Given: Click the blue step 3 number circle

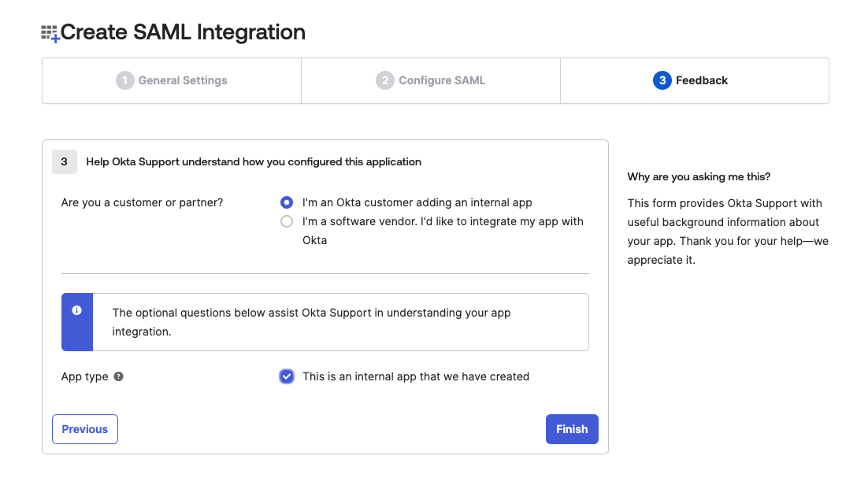Looking at the screenshot, I should (x=662, y=80).
